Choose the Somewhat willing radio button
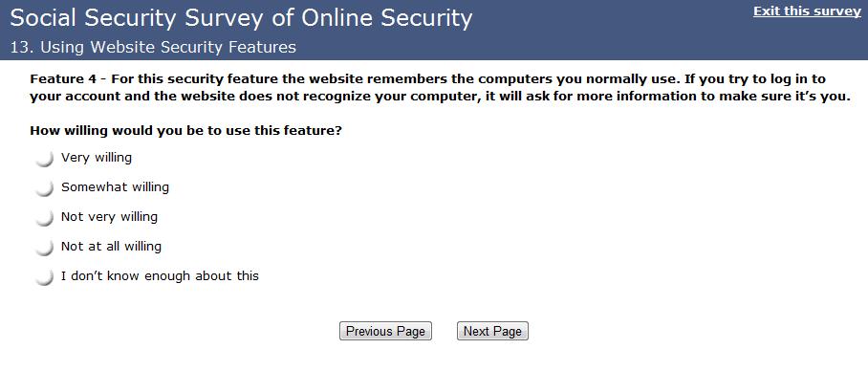Screen dimensions: 868x371 (44, 187)
